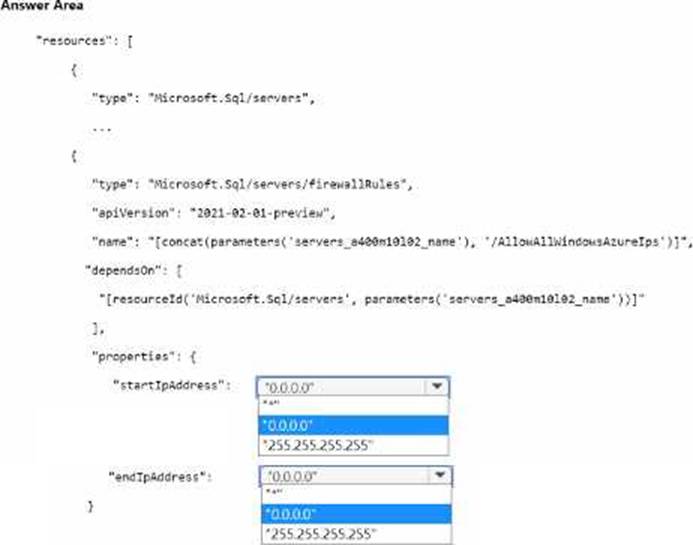
Task: Select "*" option in startIpAddress list
Action: point(353,404)
